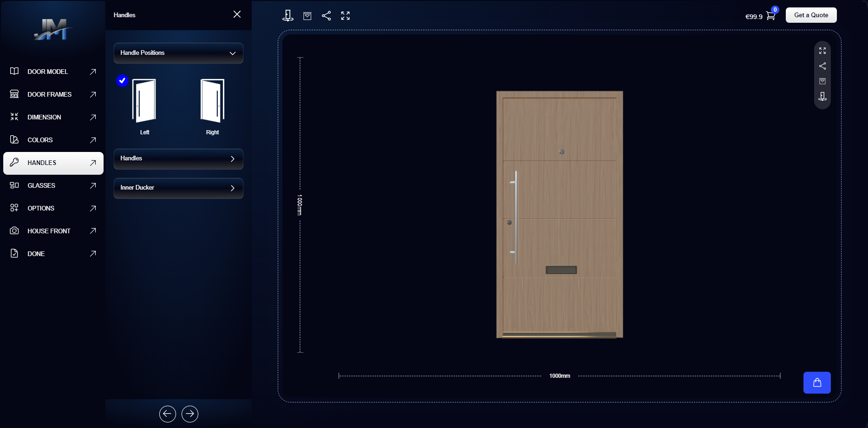This screenshot has width=868, height=428.
Task: Select the Right handle position
Action: click(212, 101)
